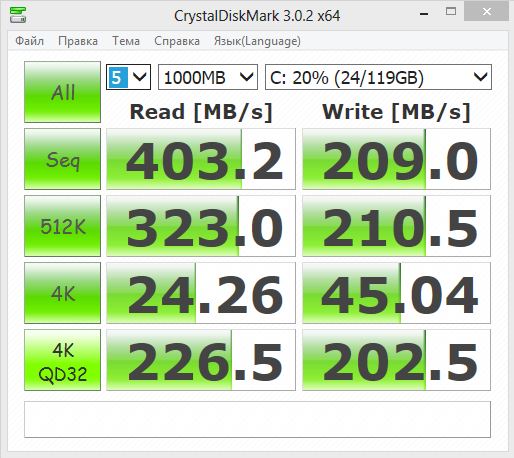The height and width of the screenshot is (458, 514).
Task: Select the 4K QD32 write result 202.5
Action: 396,360
